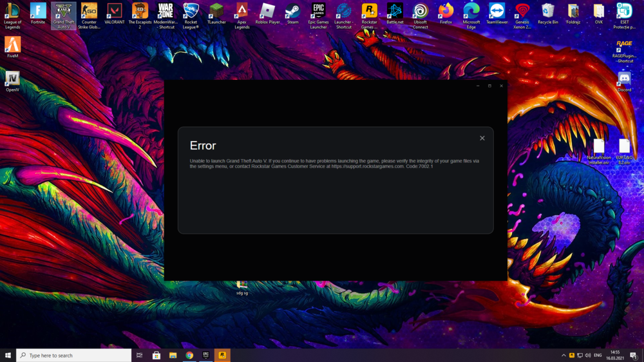The image size is (644, 362).
Task: Select the Foldrajz folder on desktop
Action: coord(573,14)
